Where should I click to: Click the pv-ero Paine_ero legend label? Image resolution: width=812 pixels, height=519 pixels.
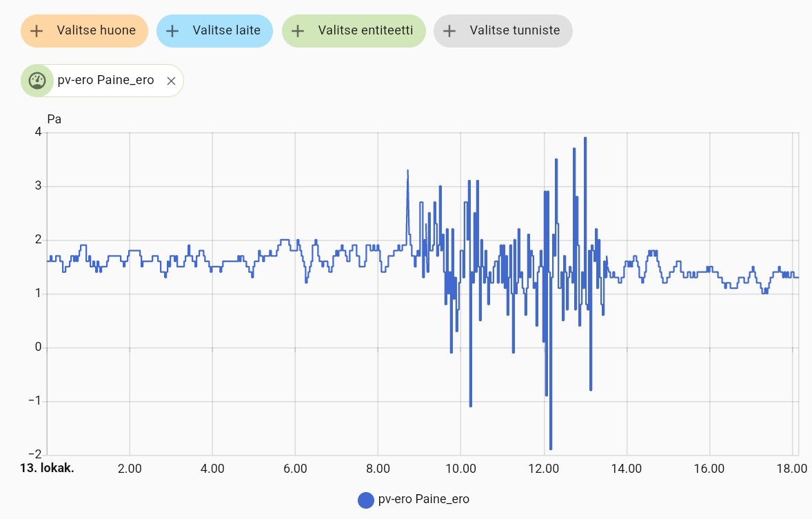[x=424, y=500]
